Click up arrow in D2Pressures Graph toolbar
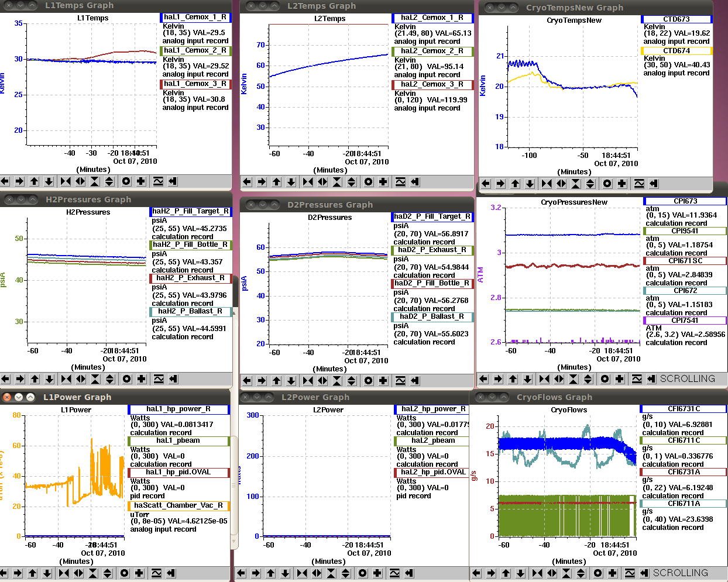The height and width of the screenshot is (582, 728). [x=276, y=381]
